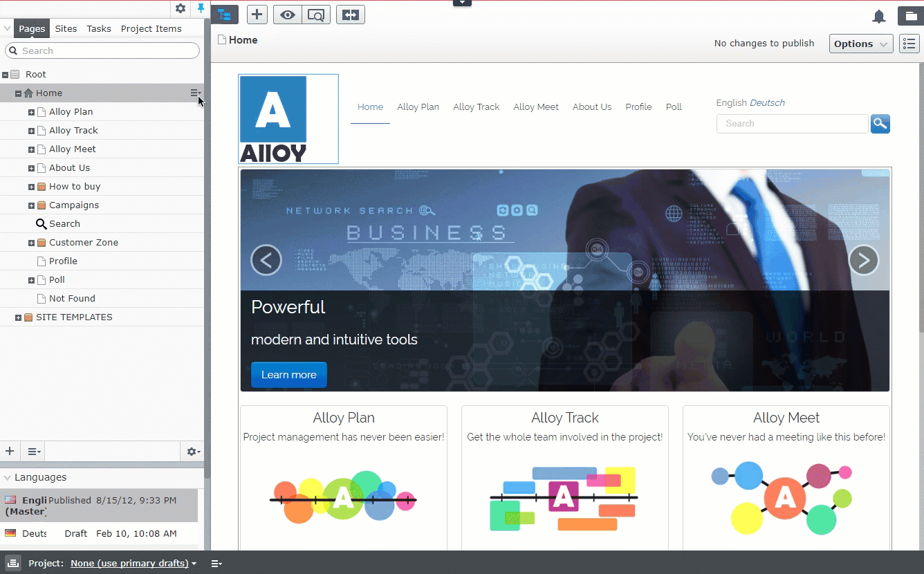Open the Options dropdown

coord(860,44)
